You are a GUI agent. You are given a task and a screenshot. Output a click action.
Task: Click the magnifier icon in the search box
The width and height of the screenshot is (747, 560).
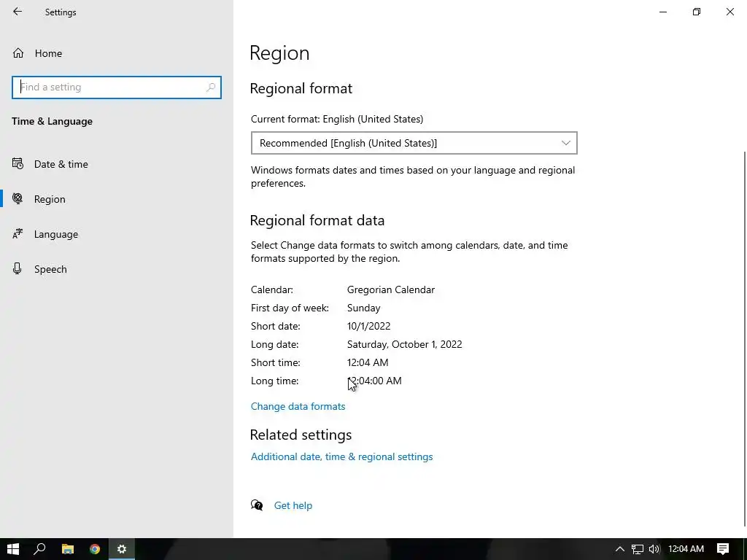tap(211, 87)
